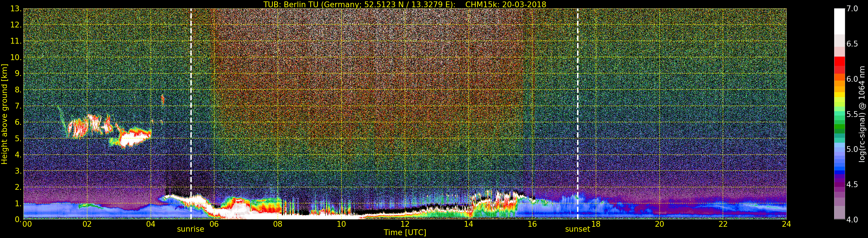This screenshot has height=238, width=868.
Task: Click the '3.' km tick on height axis
Action: [x=18, y=171]
